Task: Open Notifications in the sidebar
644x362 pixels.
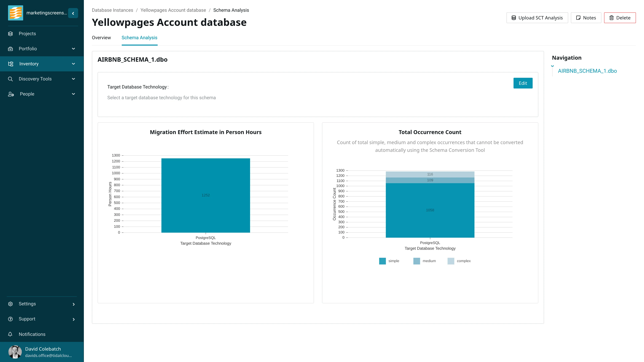Action: (x=42, y=334)
